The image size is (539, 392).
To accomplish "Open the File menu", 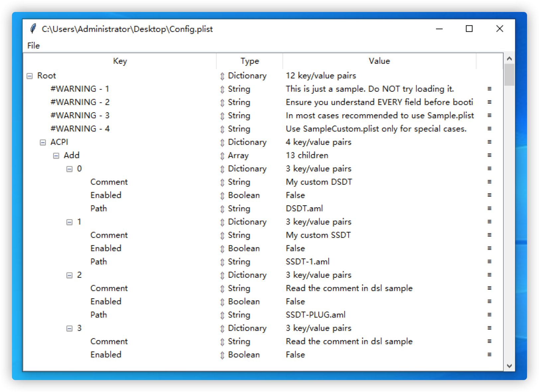I will [33, 46].
